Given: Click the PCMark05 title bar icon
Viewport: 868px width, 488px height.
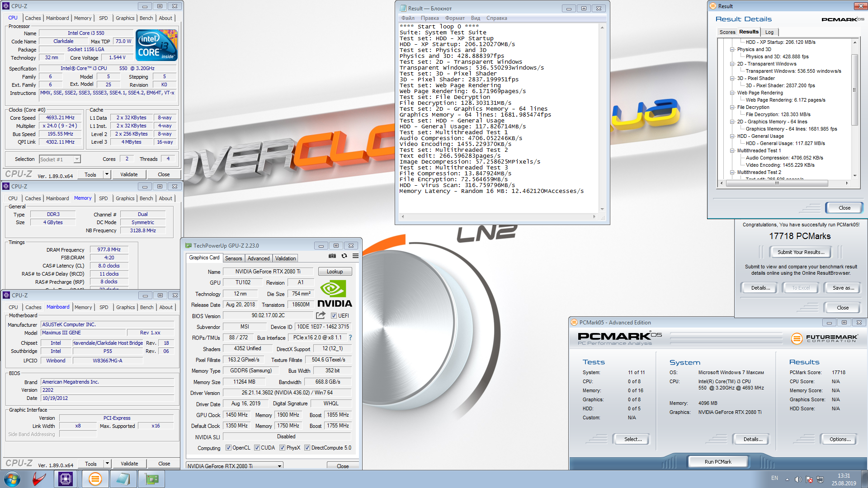Looking at the screenshot, I should pyautogui.click(x=574, y=323).
